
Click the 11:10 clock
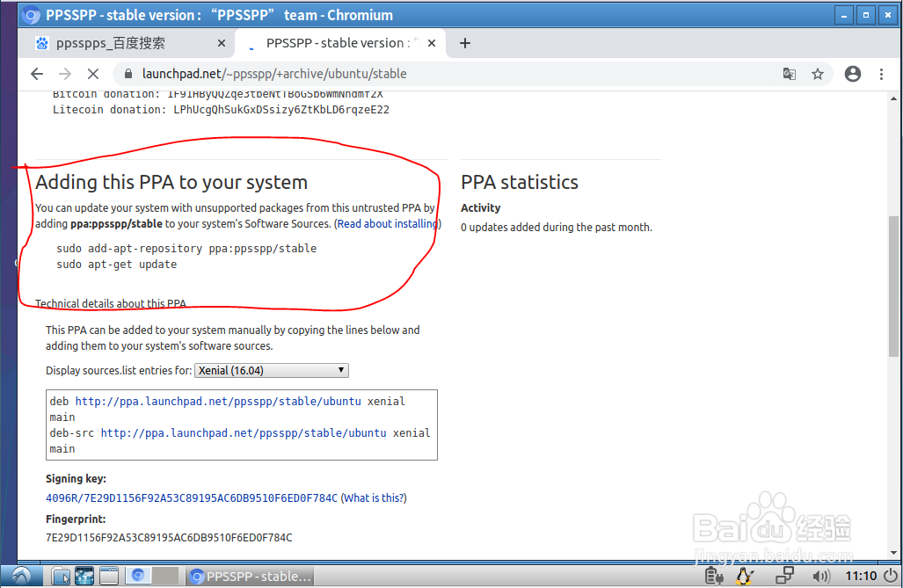click(861, 576)
